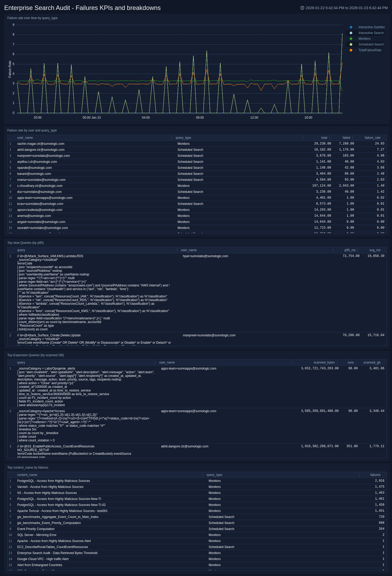
Task: Select hpal+sumolabs@sumologic.com user cell
Action: [x=205, y=256]
